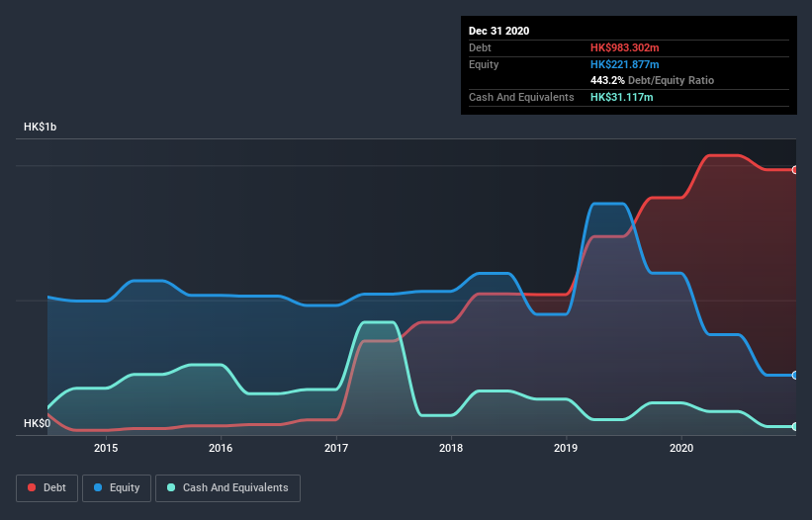812x520 pixels.
Task: Toggle the Debt series legend button
Action: [47, 488]
